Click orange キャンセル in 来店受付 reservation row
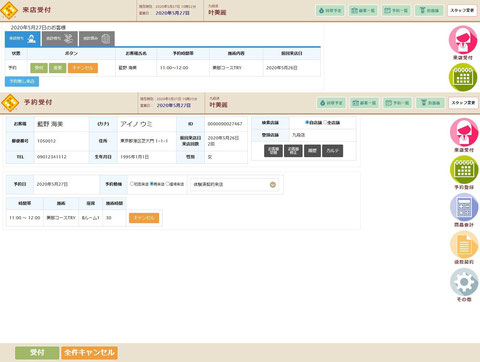Screen dimensions: 480x362 [83, 68]
